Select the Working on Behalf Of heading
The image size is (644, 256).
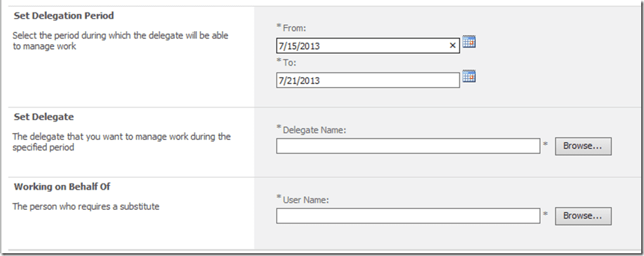[x=62, y=187]
